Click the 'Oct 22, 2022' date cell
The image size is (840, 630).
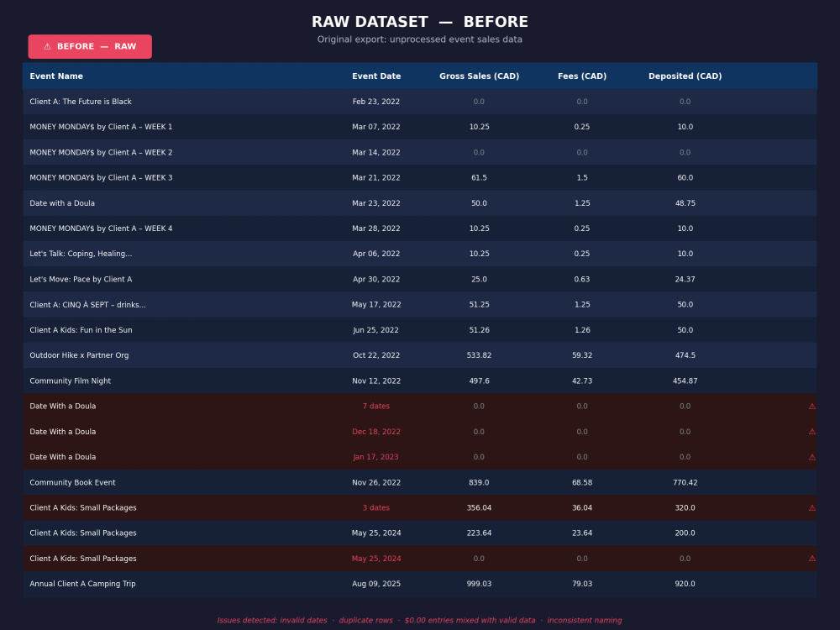(376, 355)
